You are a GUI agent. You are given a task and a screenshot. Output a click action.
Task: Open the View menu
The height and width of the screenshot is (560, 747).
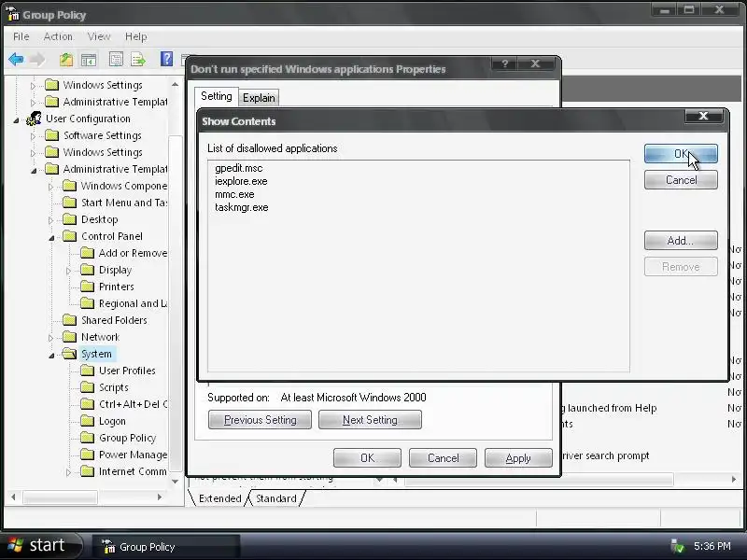click(99, 36)
